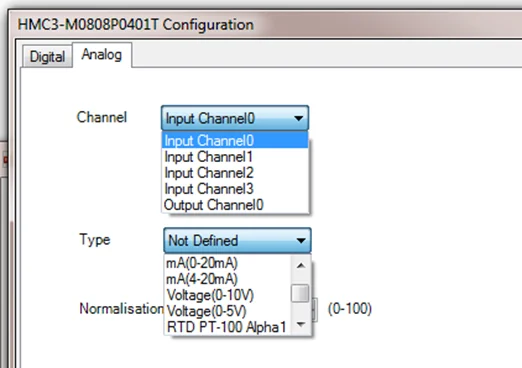Choose Input Channel2 from the list
The height and width of the screenshot is (368, 522).
point(235,173)
